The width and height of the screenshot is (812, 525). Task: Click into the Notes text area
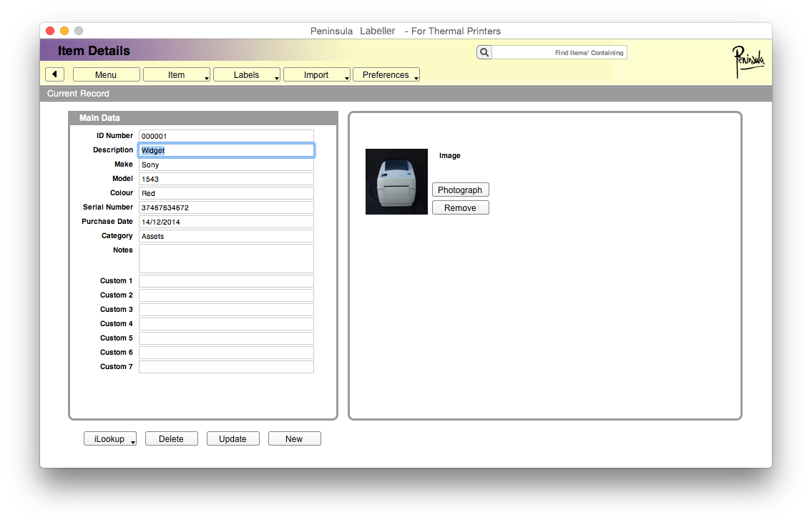[x=226, y=258]
